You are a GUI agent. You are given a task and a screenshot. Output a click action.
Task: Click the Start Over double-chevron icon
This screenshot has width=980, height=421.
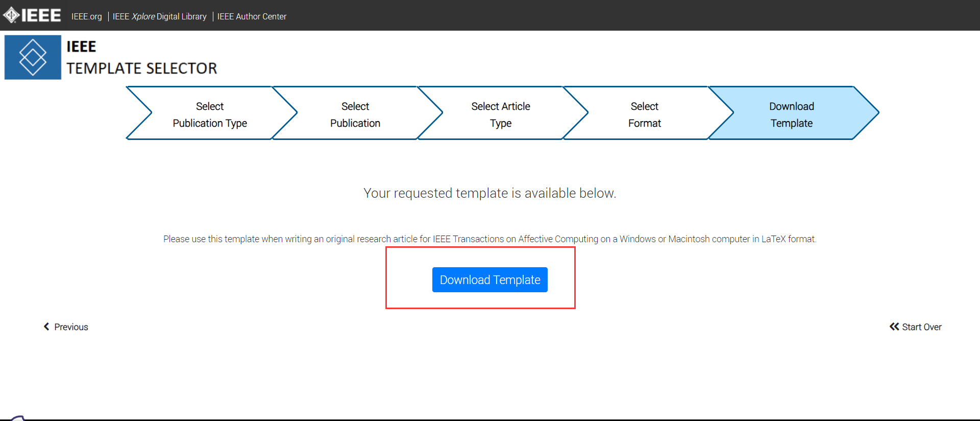coord(894,326)
